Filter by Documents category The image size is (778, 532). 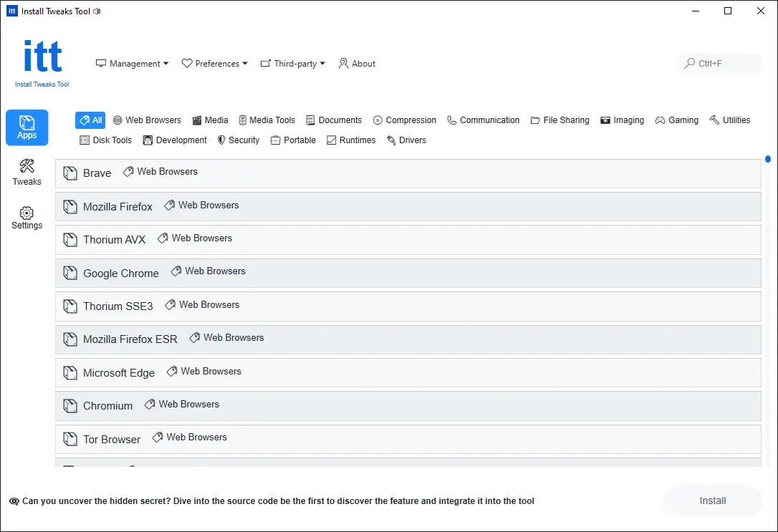[334, 120]
